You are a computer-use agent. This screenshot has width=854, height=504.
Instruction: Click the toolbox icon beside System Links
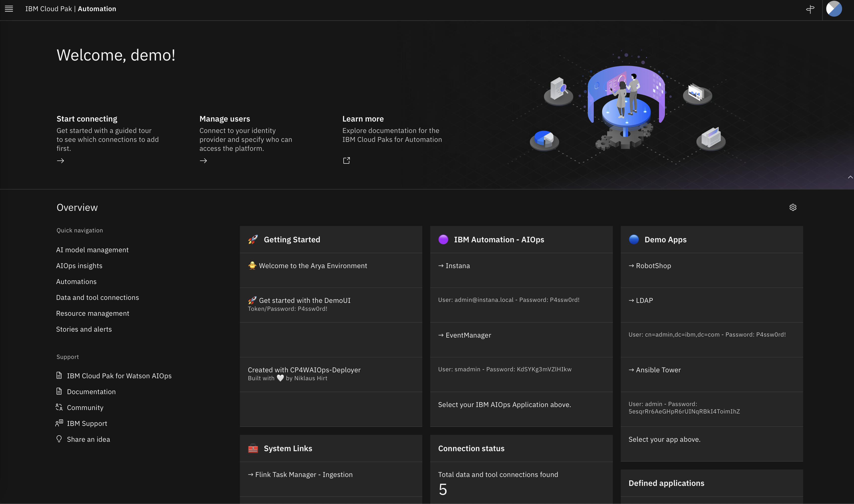pyautogui.click(x=253, y=449)
